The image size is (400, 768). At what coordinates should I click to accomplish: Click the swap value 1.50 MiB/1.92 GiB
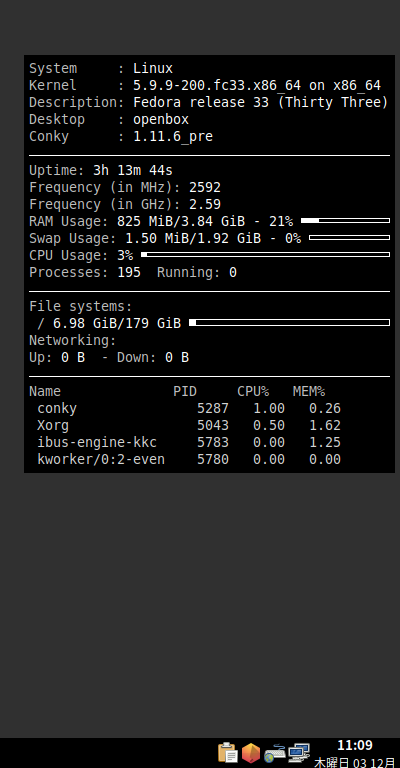[193, 239]
